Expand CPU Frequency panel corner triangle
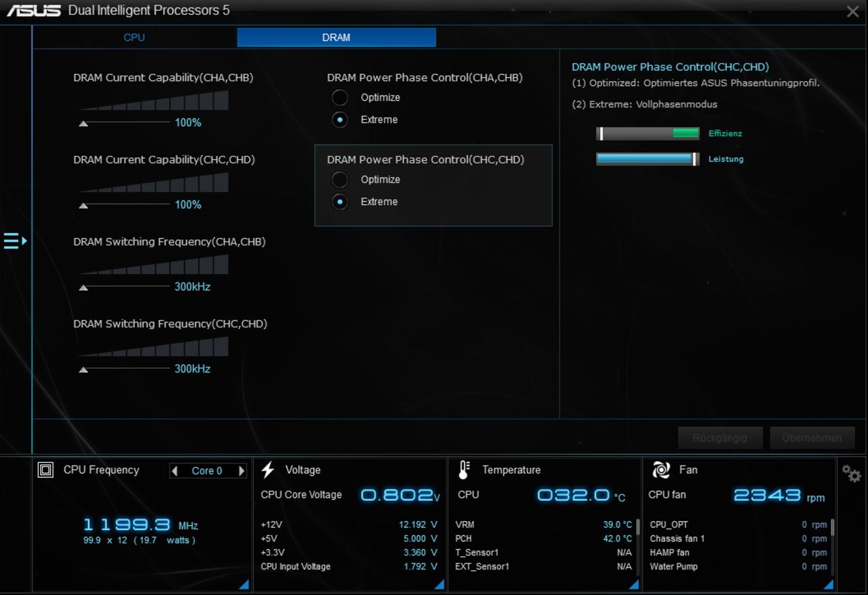The width and height of the screenshot is (868, 595). [244, 584]
